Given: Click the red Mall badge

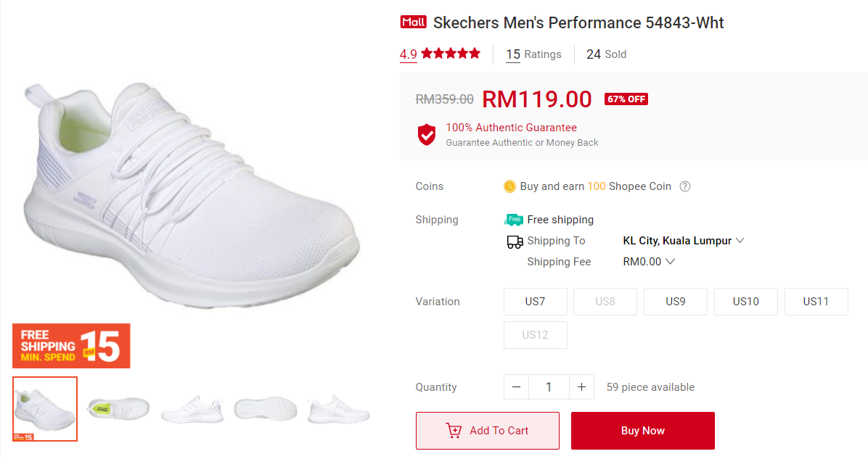Looking at the screenshot, I should pyautogui.click(x=413, y=22).
